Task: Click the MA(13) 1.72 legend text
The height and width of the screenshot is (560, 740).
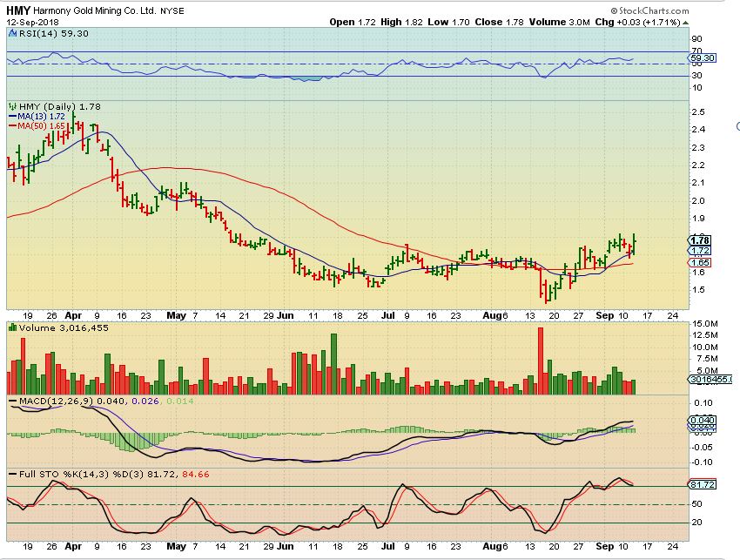Action: 41,116
